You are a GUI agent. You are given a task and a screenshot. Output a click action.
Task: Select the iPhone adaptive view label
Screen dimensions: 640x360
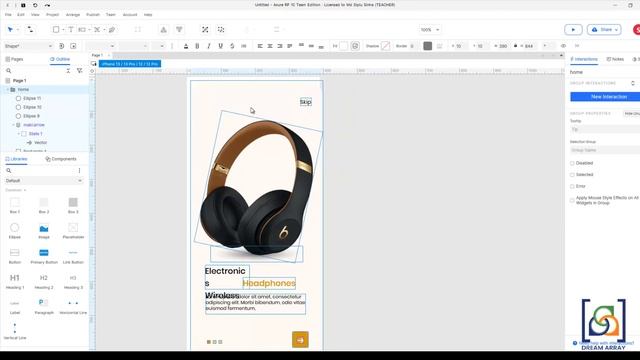tap(130, 64)
